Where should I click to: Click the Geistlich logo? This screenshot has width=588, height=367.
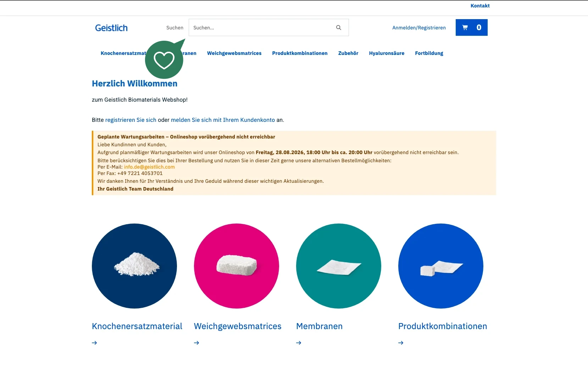pos(111,28)
